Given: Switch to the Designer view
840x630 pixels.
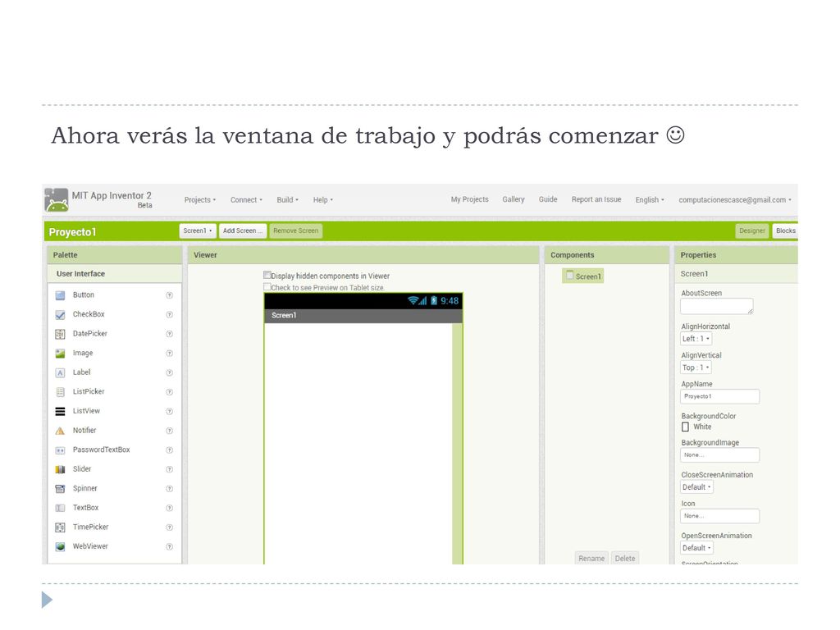Looking at the screenshot, I should [751, 231].
